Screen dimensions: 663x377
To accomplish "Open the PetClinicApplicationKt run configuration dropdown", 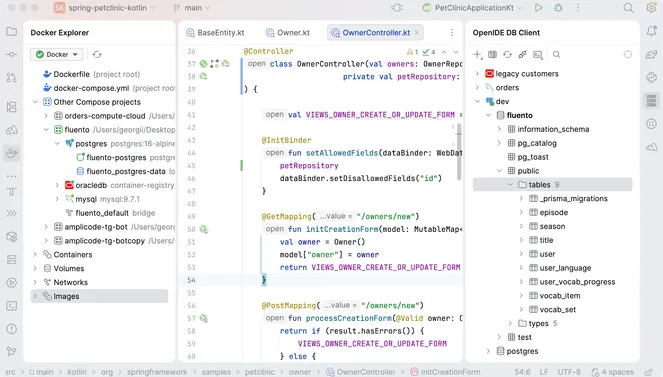I will click(x=473, y=8).
